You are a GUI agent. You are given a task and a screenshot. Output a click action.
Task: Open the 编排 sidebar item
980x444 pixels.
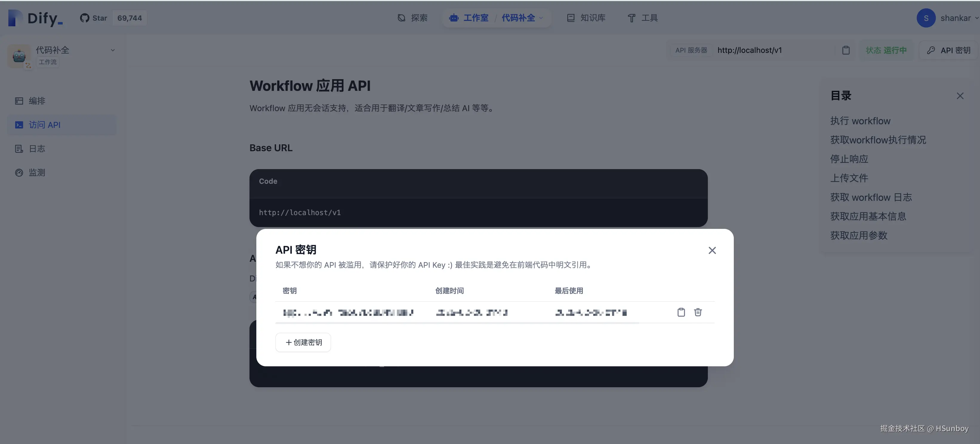37,101
